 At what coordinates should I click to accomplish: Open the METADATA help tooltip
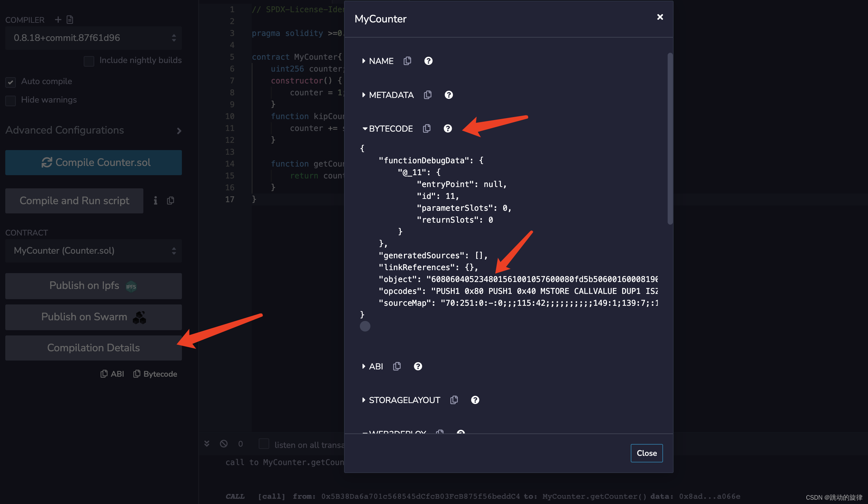point(448,95)
